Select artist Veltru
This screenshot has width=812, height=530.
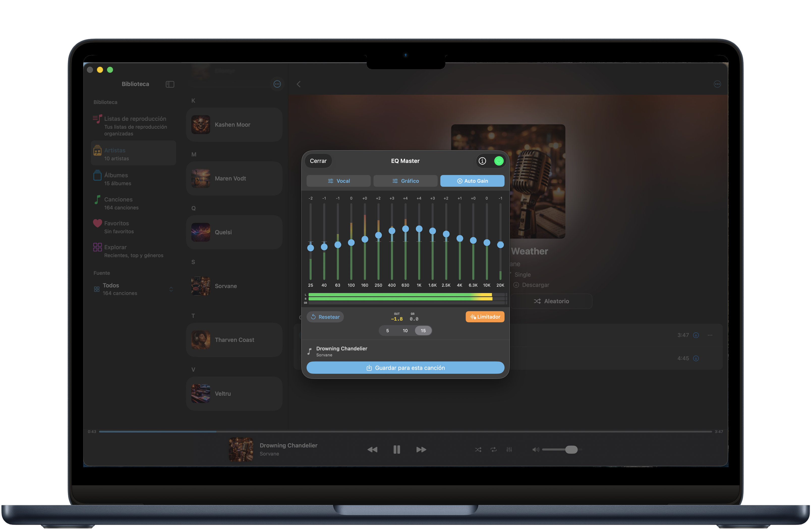[x=234, y=393]
